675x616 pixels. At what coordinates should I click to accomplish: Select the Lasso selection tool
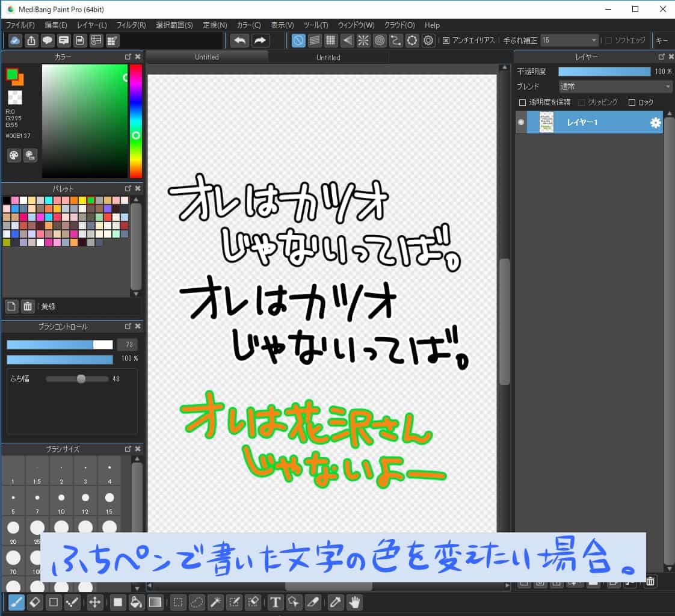click(x=197, y=602)
